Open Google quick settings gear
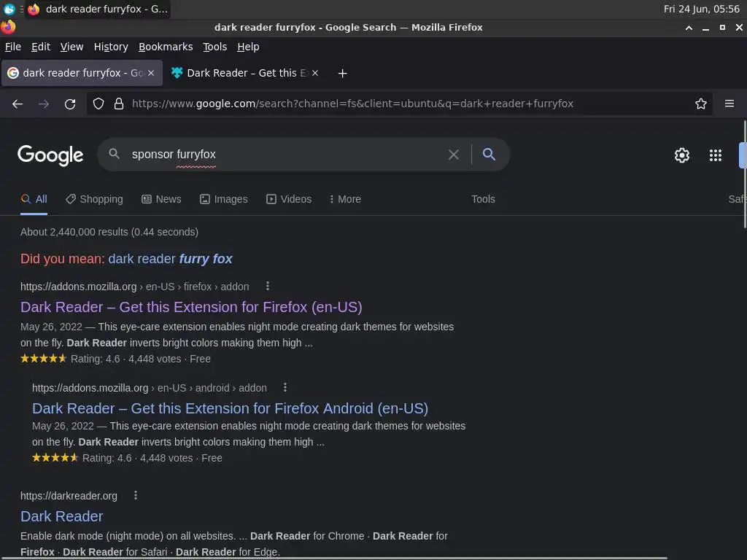Image resolution: width=747 pixels, height=560 pixels. coord(682,155)
